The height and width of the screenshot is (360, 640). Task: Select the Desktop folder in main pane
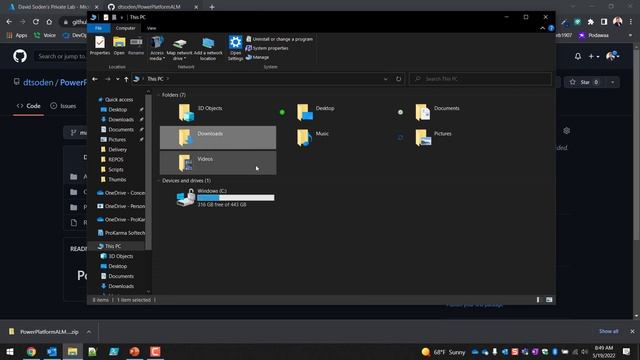point(336,112)
